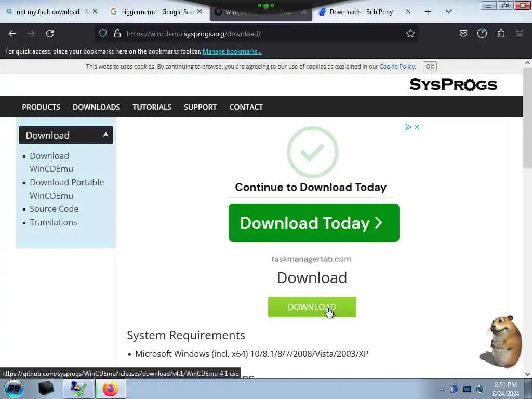532x399 pixels.
Task: Open 'Download Portable WinCDEmu' sidebar link
Action: tap(67, 189)
